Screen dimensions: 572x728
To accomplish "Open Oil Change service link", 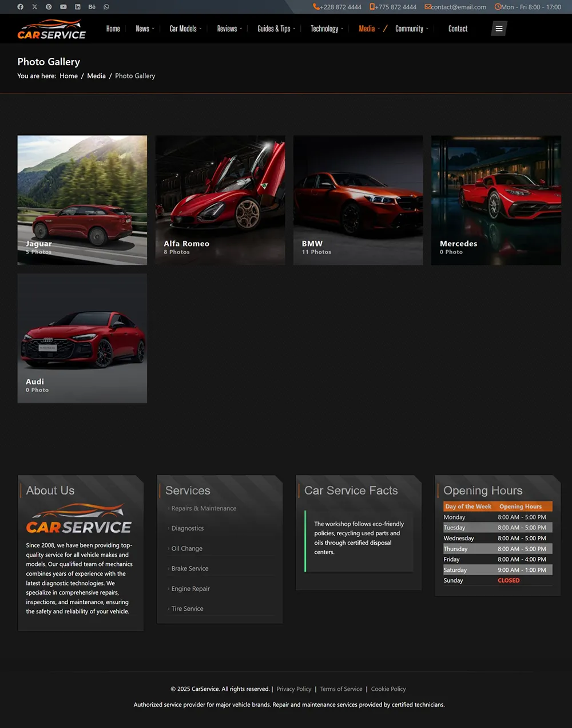I will pyautogui.click(x=187, y=548).
